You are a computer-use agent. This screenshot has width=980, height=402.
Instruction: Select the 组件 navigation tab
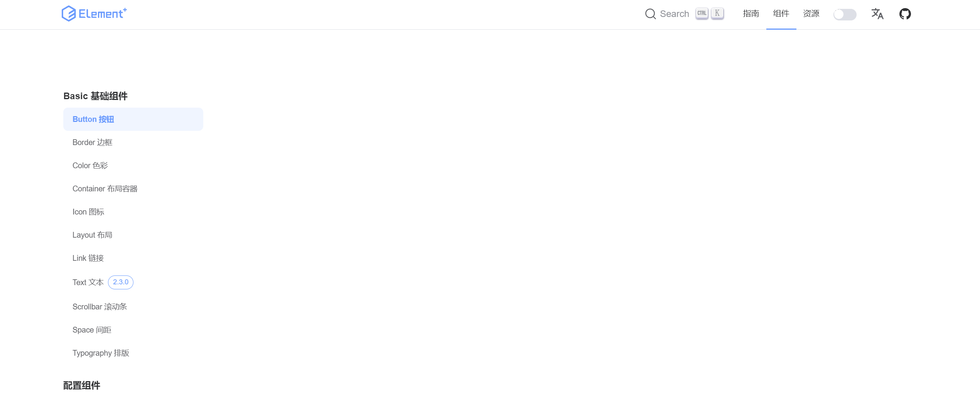pos(781,14)
